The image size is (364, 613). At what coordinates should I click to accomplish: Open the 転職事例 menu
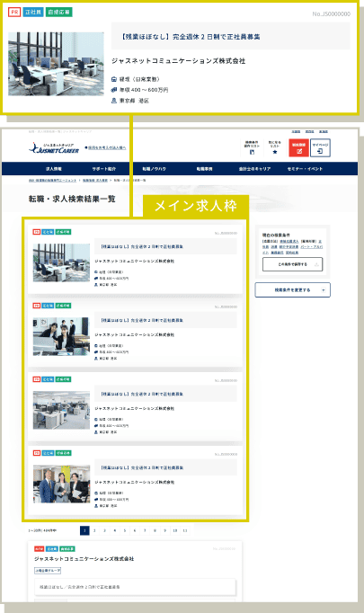coord(205,169)
